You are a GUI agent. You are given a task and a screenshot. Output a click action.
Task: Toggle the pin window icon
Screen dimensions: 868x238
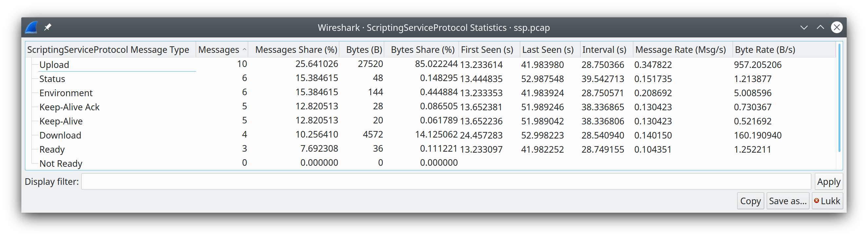tap(48, 27)
